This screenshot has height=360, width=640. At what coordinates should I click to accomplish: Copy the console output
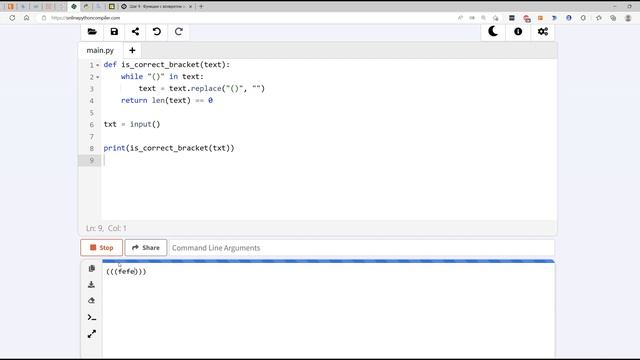[x=91, y=269]
